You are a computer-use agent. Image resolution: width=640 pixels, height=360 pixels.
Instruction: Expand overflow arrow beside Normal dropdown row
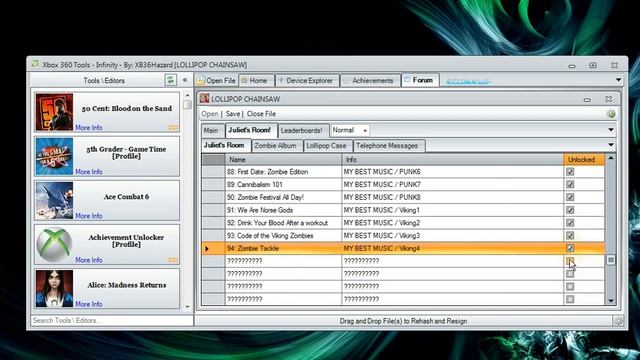click(x=611, y=130)
